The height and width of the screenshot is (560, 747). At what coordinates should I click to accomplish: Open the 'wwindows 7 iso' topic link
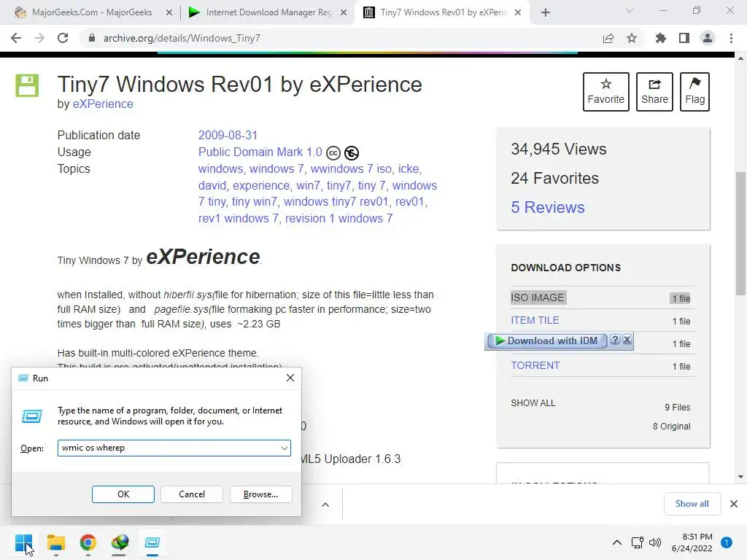[x=351, y=168]
